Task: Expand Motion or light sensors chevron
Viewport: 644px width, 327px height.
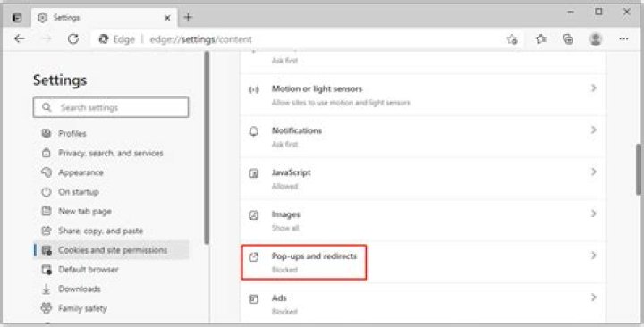Action: click(594, 88)
